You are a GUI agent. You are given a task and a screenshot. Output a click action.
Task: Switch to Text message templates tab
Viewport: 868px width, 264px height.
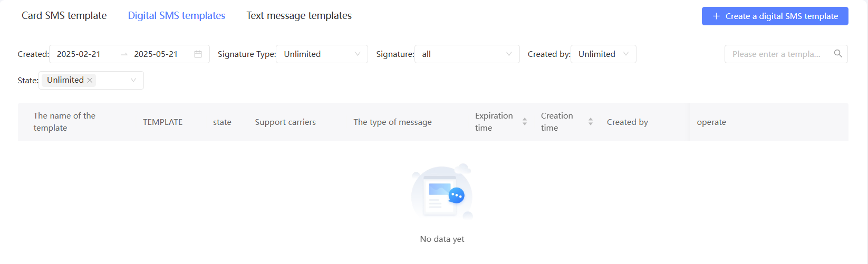tap(299, 16)
